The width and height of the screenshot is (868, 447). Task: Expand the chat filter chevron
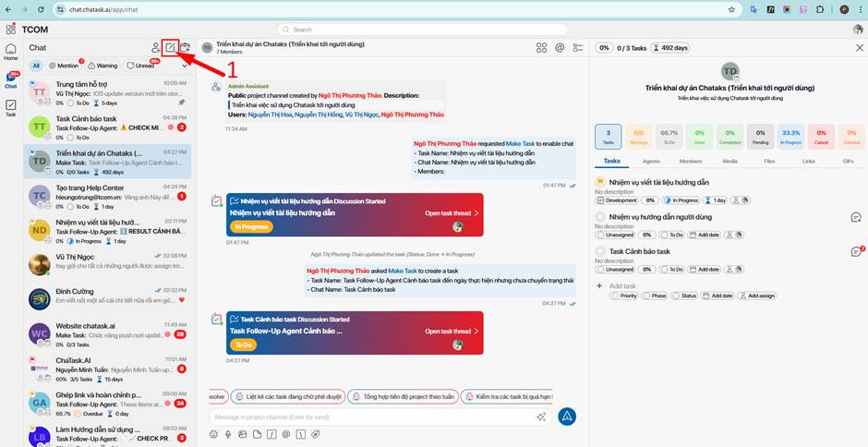pos(185,66)
